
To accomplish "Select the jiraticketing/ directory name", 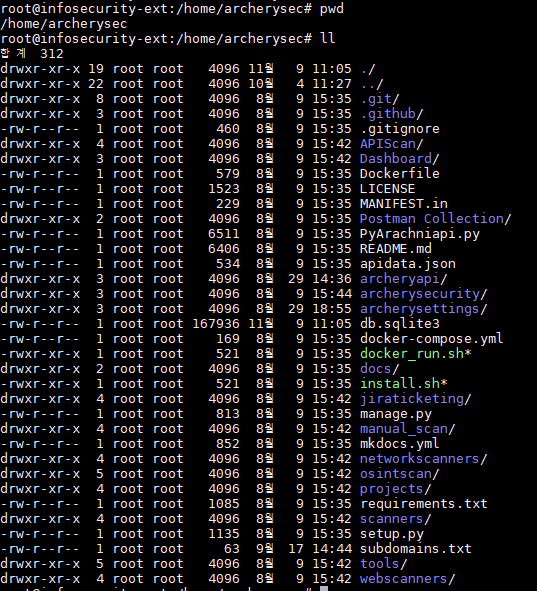I will 416,399.
